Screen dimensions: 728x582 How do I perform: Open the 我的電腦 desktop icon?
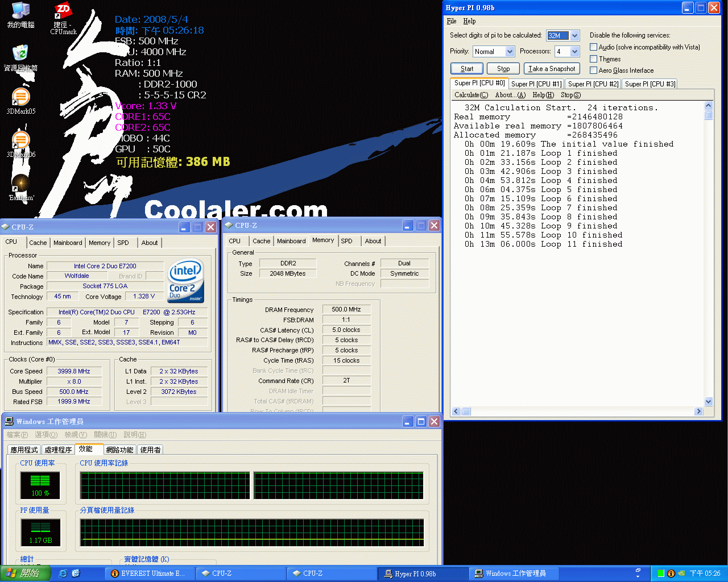point(20,15)
